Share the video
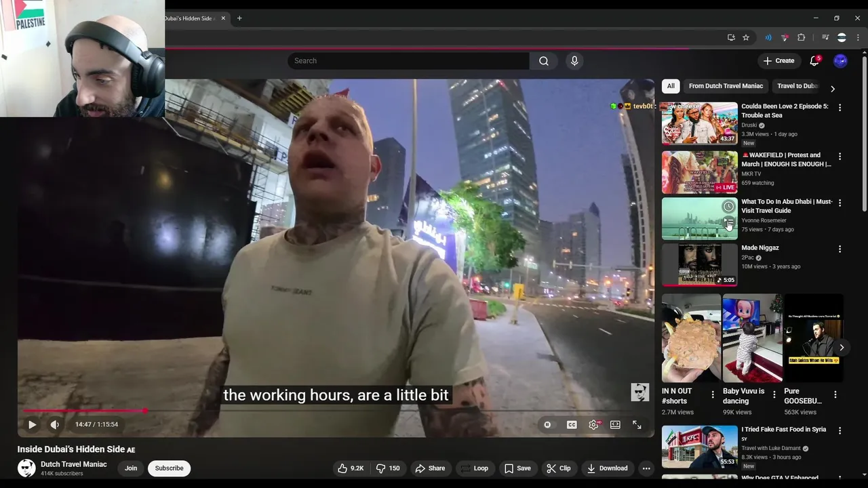This screenshot has height=488, width=868. (x=430, y=468)
